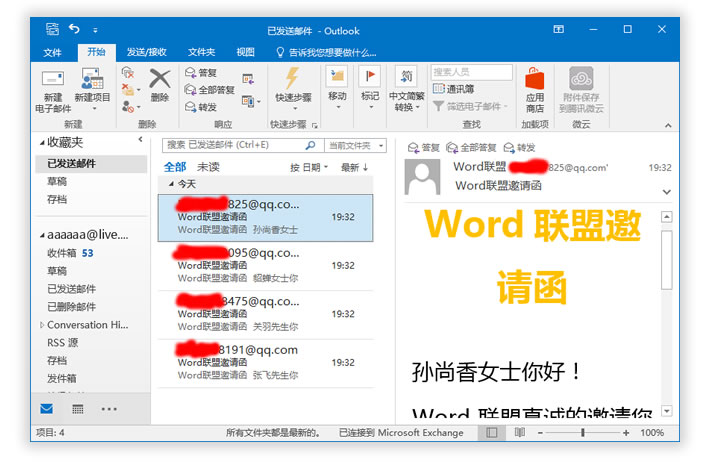Screen dimensions: 710x462
Task: Switch to Mail view icon in navigation bar
Action: click(47, 409)
